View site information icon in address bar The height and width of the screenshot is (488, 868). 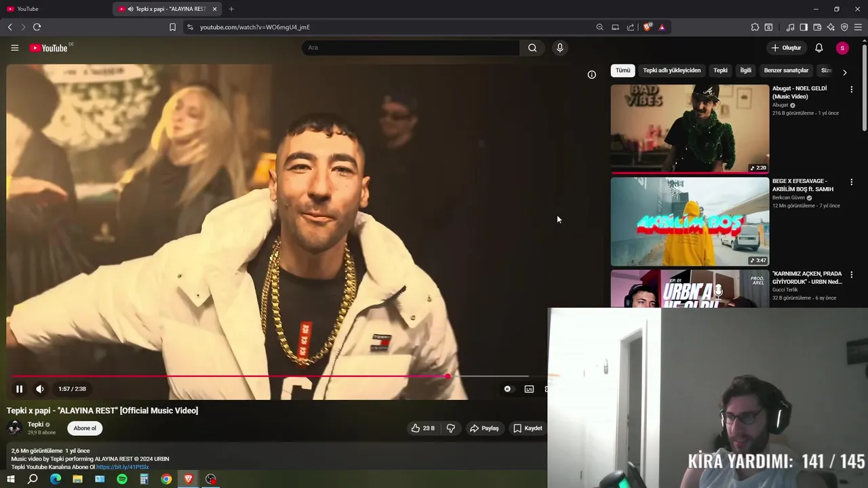[190, 27]
